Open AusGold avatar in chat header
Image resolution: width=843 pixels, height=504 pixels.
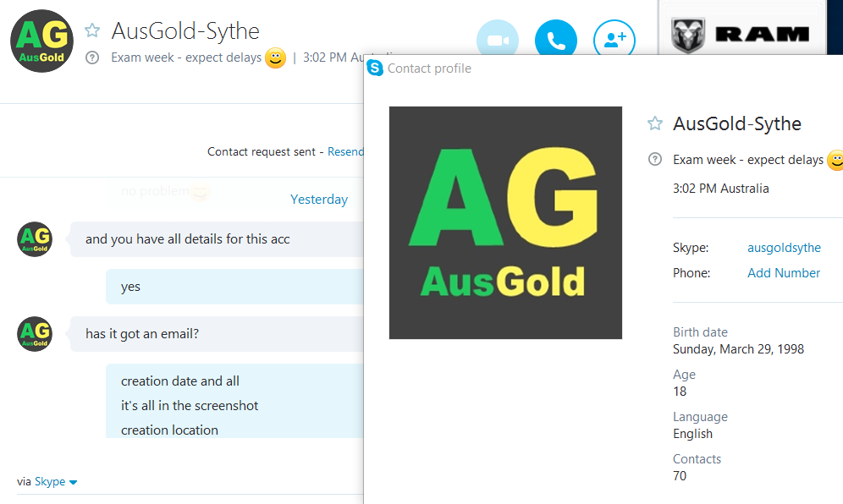click(x=42, y=41)
